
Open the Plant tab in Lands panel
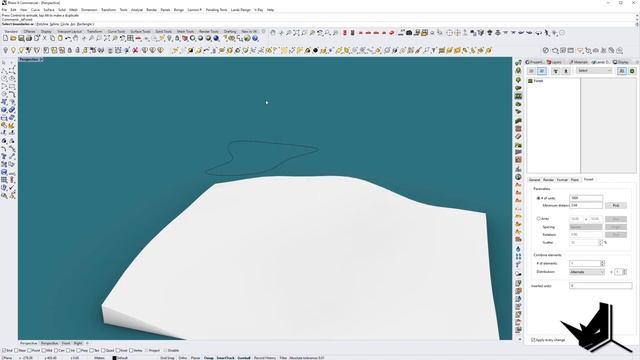pos(575,180)
